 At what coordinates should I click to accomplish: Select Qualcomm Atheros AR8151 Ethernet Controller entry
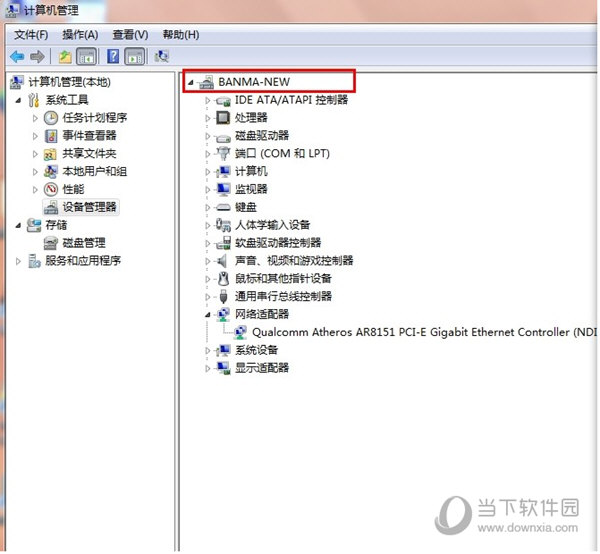(424, 332)
